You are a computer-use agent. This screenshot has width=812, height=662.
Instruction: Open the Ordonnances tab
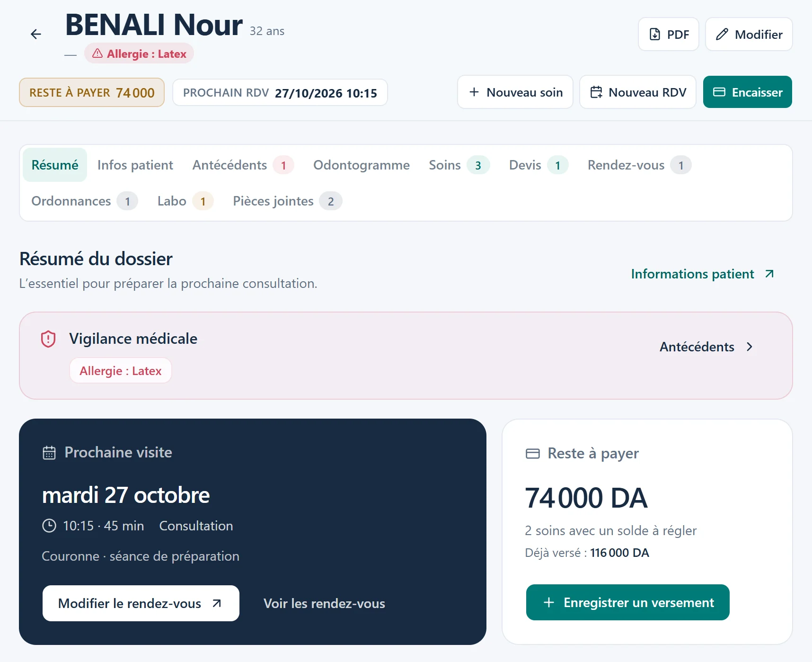click(85, 201)
